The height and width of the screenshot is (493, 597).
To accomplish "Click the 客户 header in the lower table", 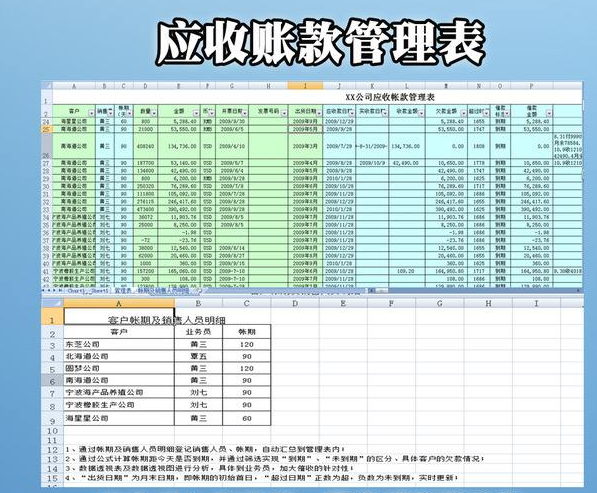I will [119, 332].
